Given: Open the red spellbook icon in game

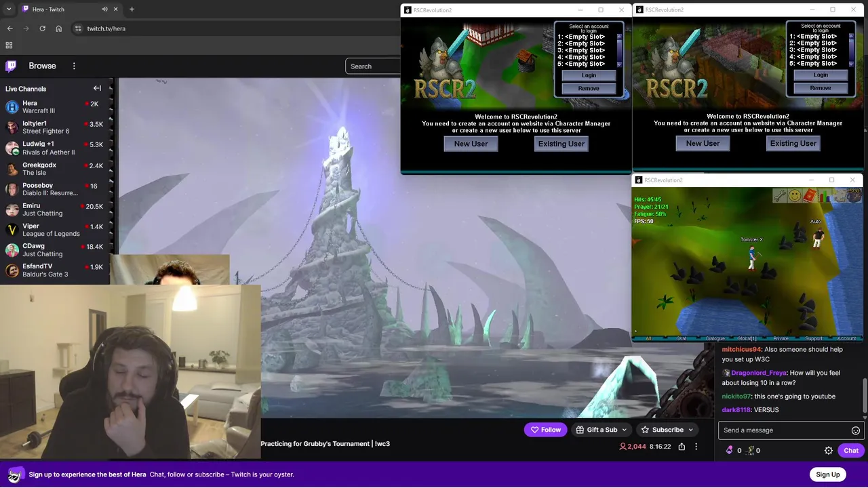Looking at the screenshot, I should point(809,196).
